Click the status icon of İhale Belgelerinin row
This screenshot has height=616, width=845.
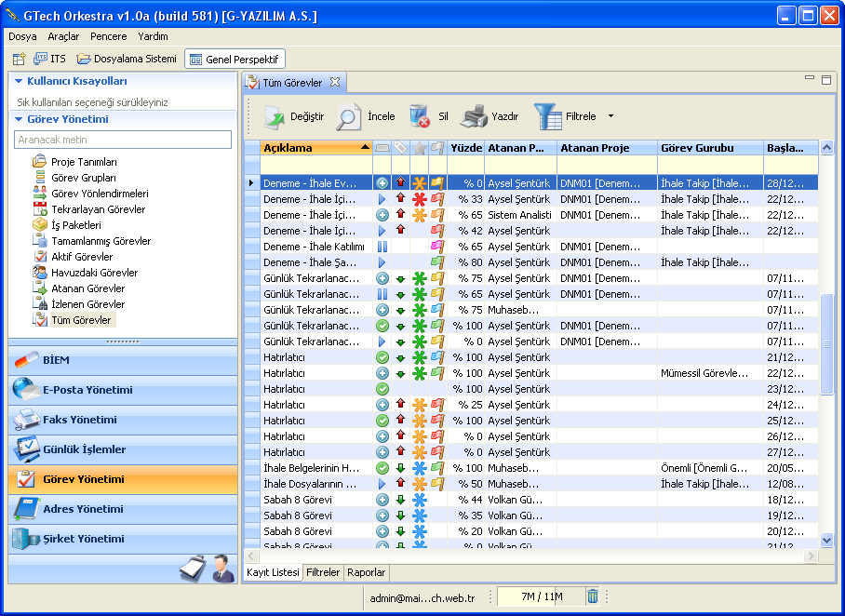[382, 468]
